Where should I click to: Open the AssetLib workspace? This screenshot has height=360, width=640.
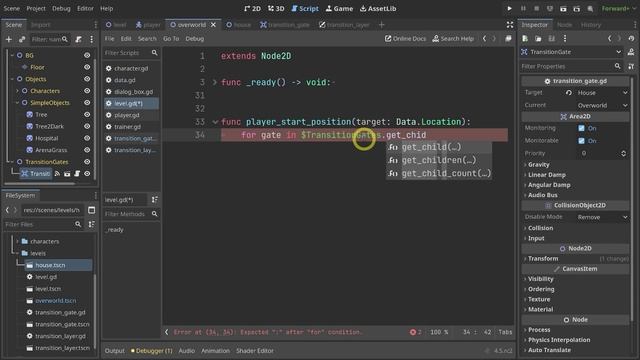pyautogui.click(x=378, y=9)
